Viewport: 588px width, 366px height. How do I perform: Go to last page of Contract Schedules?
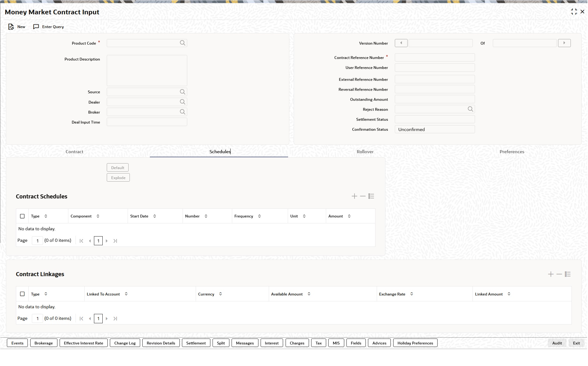pyautogui.click(x=115, y=241)
